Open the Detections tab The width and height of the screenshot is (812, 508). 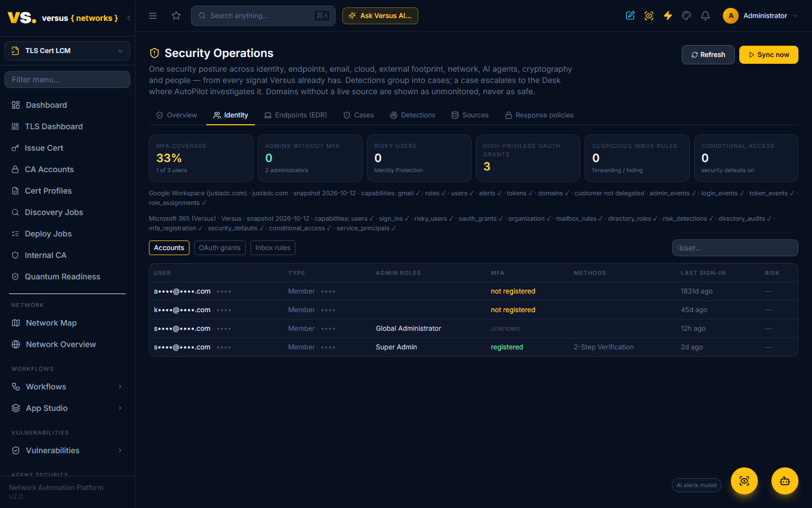pyautogui.click(x=413, y=115)
